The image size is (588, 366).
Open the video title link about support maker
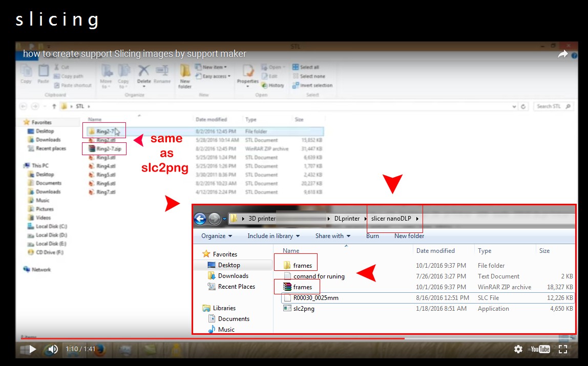click(135, 54)
